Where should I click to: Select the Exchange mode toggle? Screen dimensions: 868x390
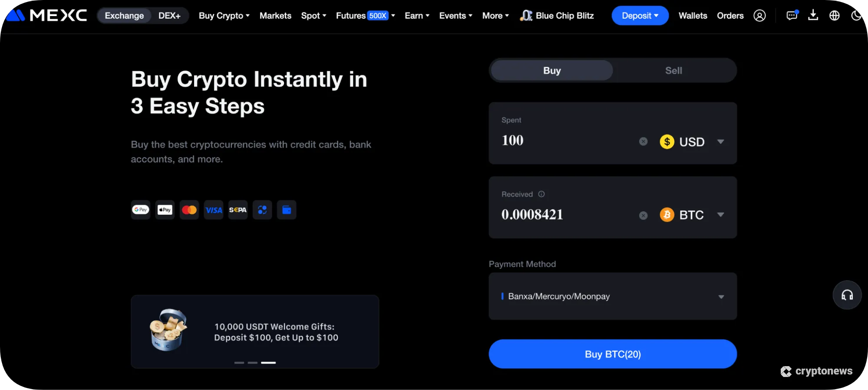pyautogui.click(x=124, y=15)
